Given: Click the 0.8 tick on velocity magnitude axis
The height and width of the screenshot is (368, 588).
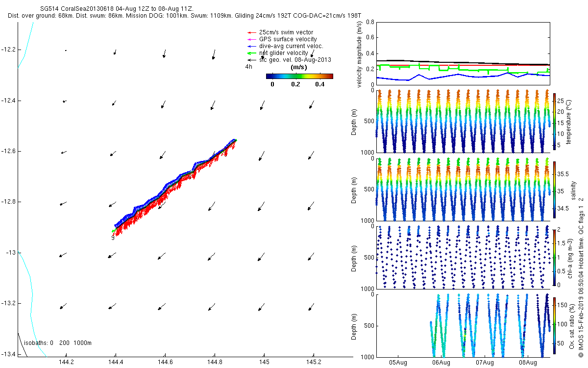Looking at the screenshot, I should click(x=370, y=23).
